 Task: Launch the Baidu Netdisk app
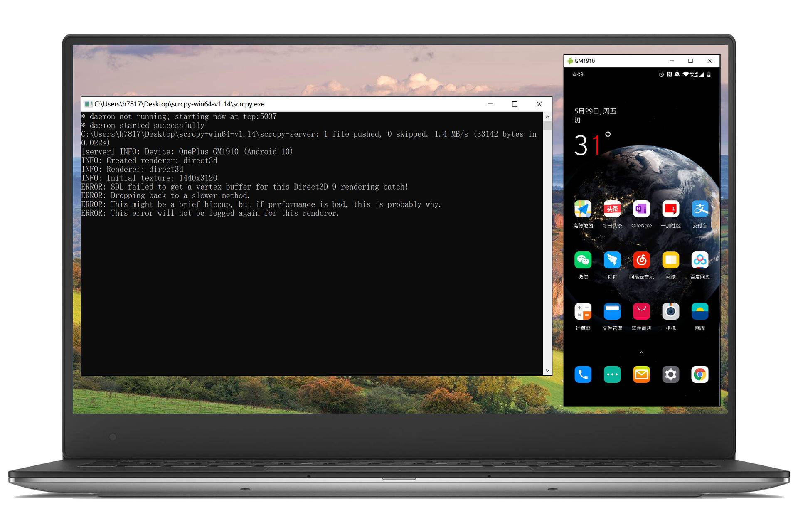click(x=700, y=261)
